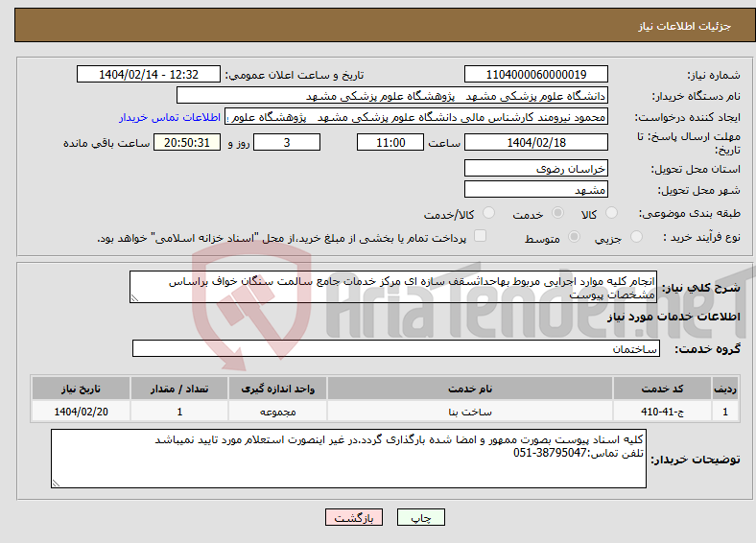Click the remaining time field 20:50:31
The image size is (756, 543).
tap(187, 142)
